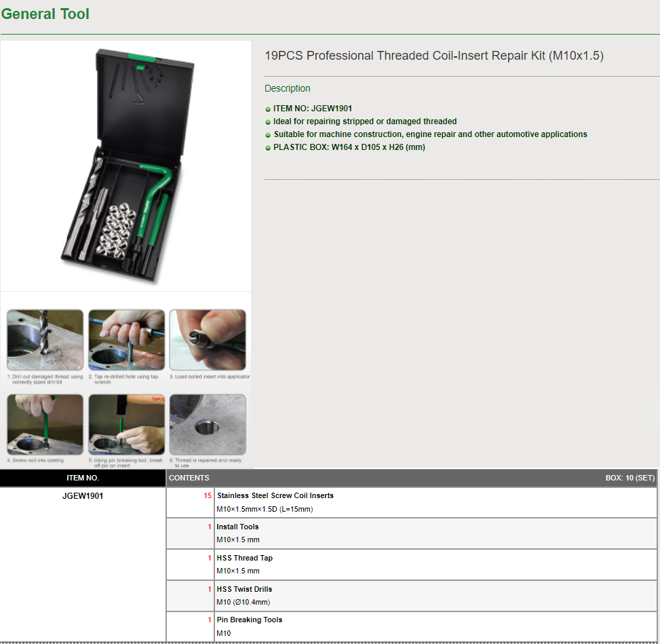This screenshot has width=660, height=644.
Task: Click the 19PCS Threaded Coil-Insert Repair Kit title
Action: (433, 56)
